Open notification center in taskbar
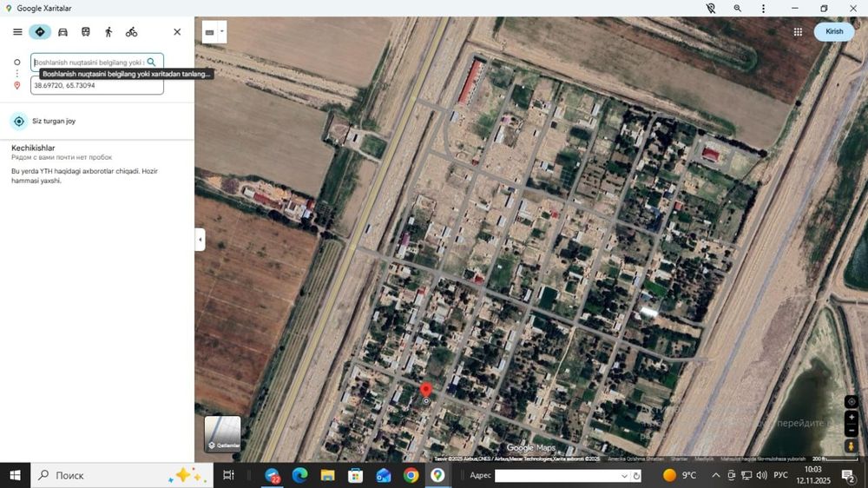The height and width of the screenshot is (488, 868). 848,475
